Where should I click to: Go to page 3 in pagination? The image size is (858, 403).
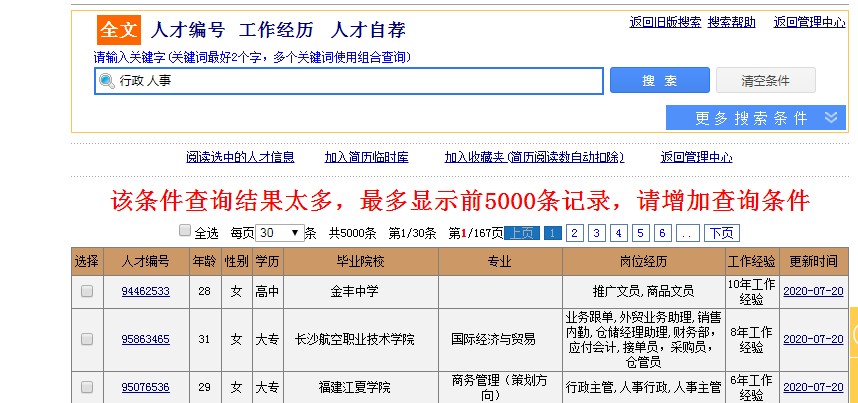coord(596,233)
